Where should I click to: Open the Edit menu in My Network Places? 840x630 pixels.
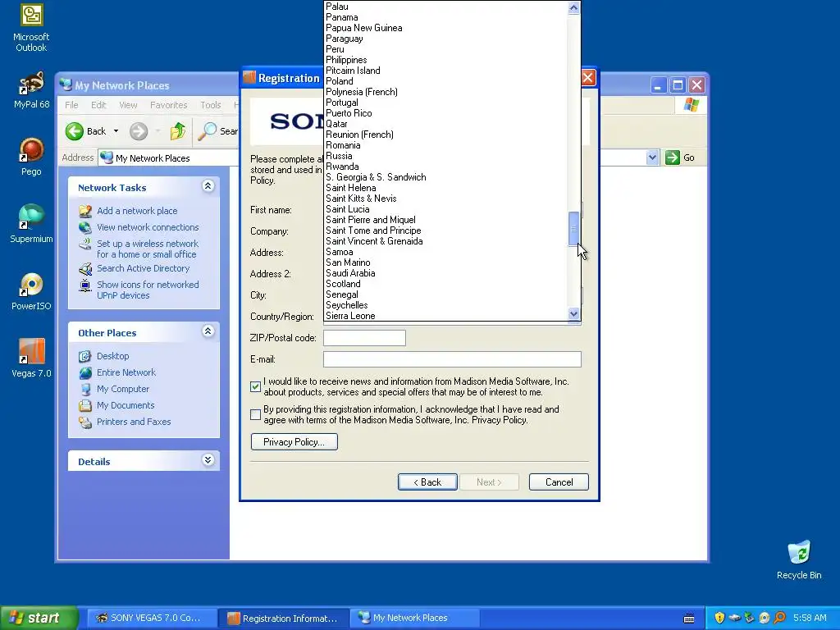click(98, 105)
